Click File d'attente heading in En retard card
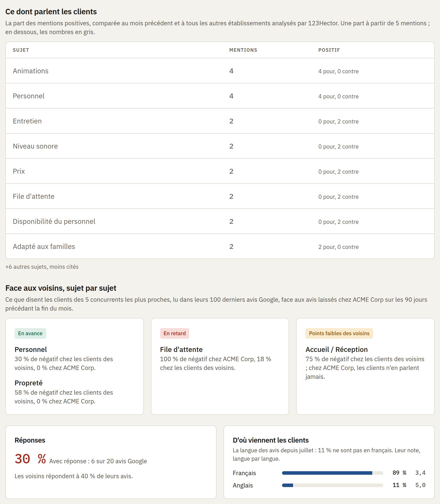This screenshot has height=504, width=440. coord(181,349)
